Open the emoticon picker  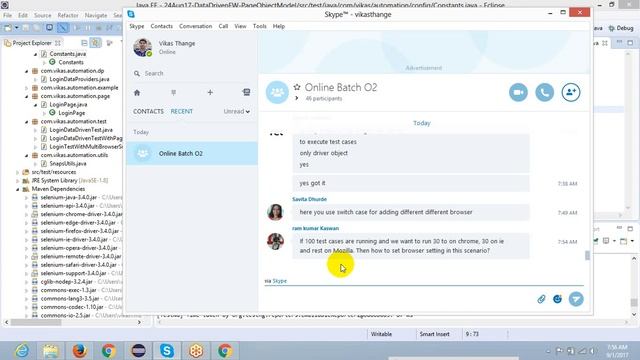[557, 299]
